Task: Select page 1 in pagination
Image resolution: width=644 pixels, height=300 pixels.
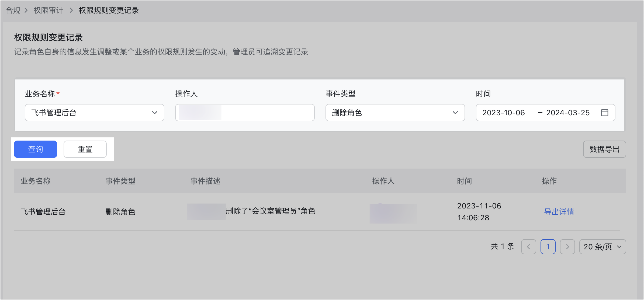Action: (548, 246)
